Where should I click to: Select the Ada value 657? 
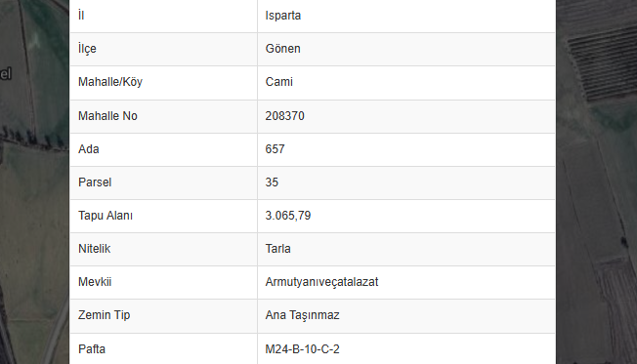pyautogui.click(x=275, y=149)
